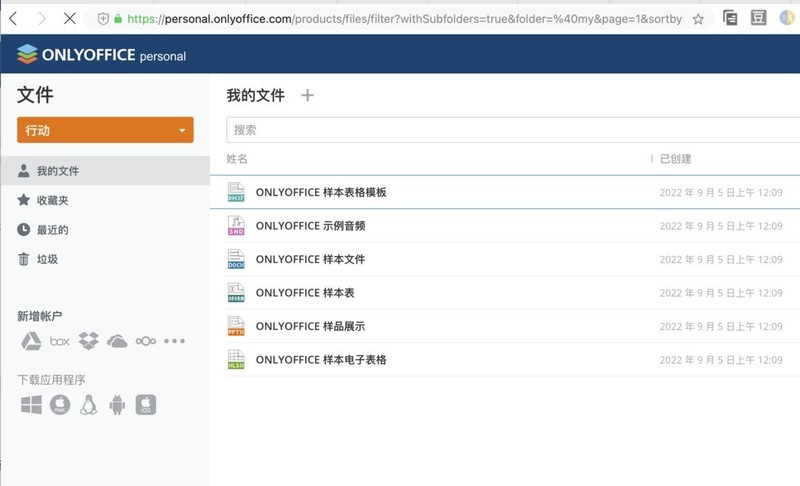
Task: Open 收藏夹 favorites section
Action: [52, 200]
